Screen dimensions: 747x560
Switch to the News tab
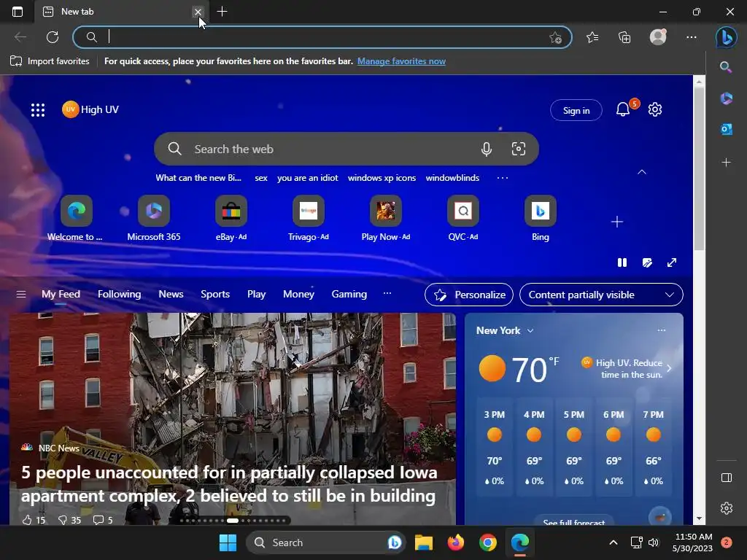pyautogui.click(x=171, y=295)
